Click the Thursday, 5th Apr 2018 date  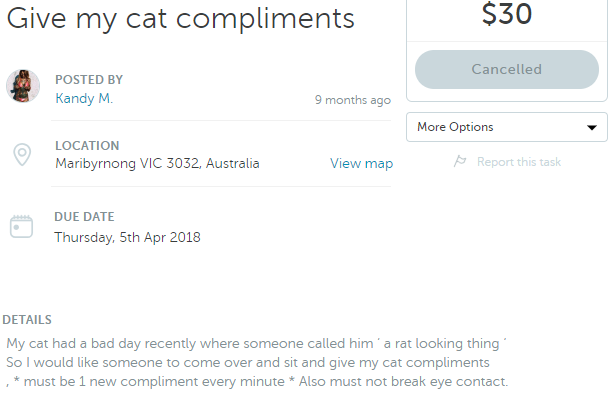127,237
